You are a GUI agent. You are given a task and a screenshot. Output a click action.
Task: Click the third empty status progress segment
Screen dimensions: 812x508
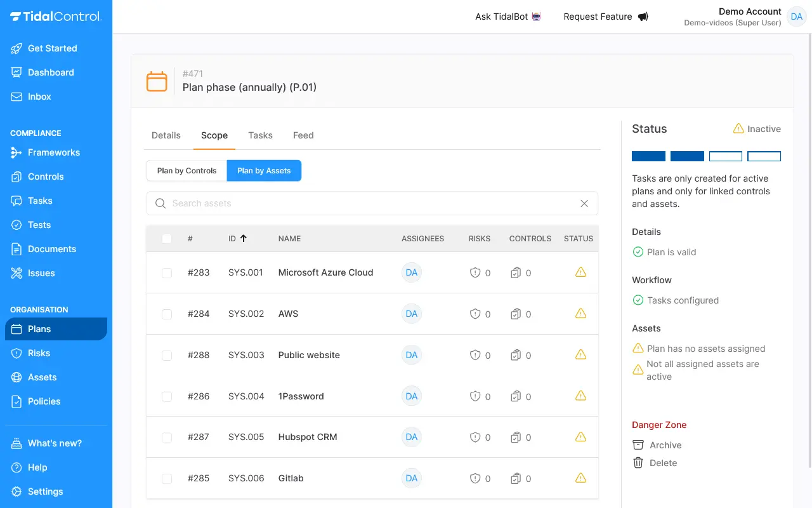click(x=725, y=156)
